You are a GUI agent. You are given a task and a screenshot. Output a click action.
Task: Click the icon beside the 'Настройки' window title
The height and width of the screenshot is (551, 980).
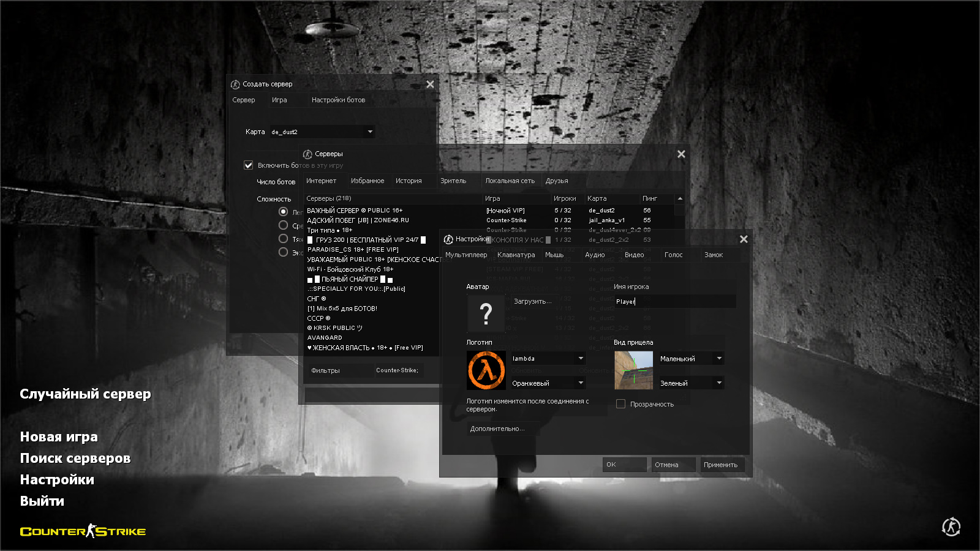(448, 239)
